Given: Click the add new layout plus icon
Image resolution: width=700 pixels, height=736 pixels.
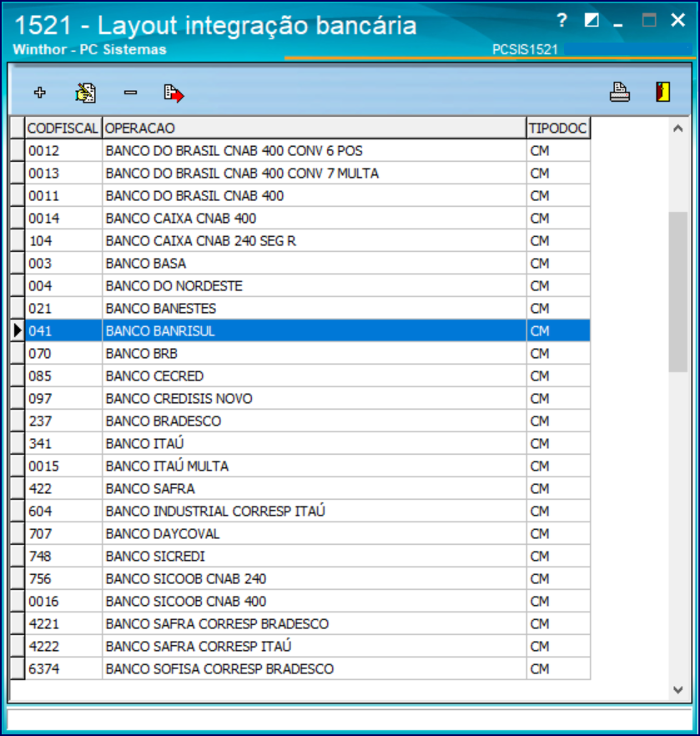Looking at the screenshot, I should (40, 93).
